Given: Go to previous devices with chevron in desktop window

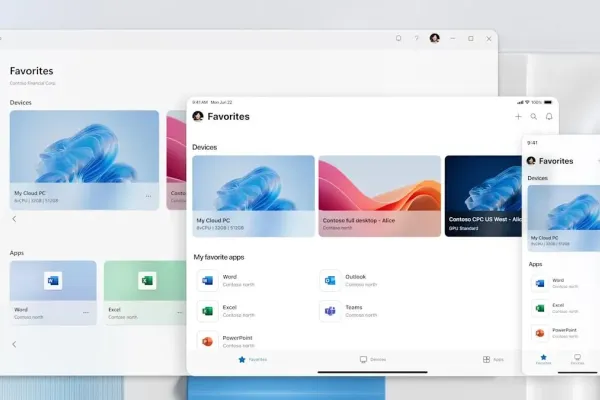Looking at the screenshot, I should [x=14, y=219].
